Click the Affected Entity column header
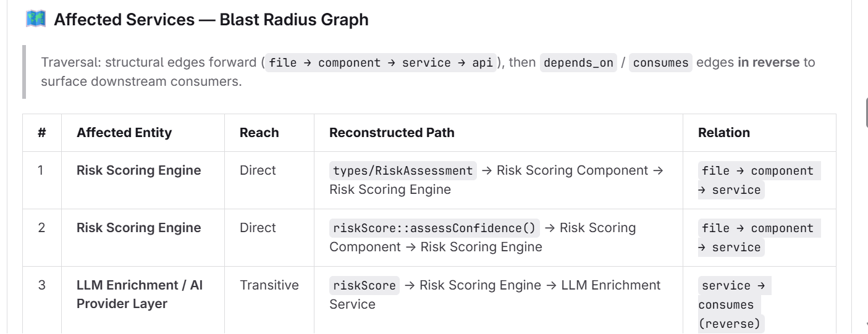Screen dimensions: 868x334 point(124,133)
